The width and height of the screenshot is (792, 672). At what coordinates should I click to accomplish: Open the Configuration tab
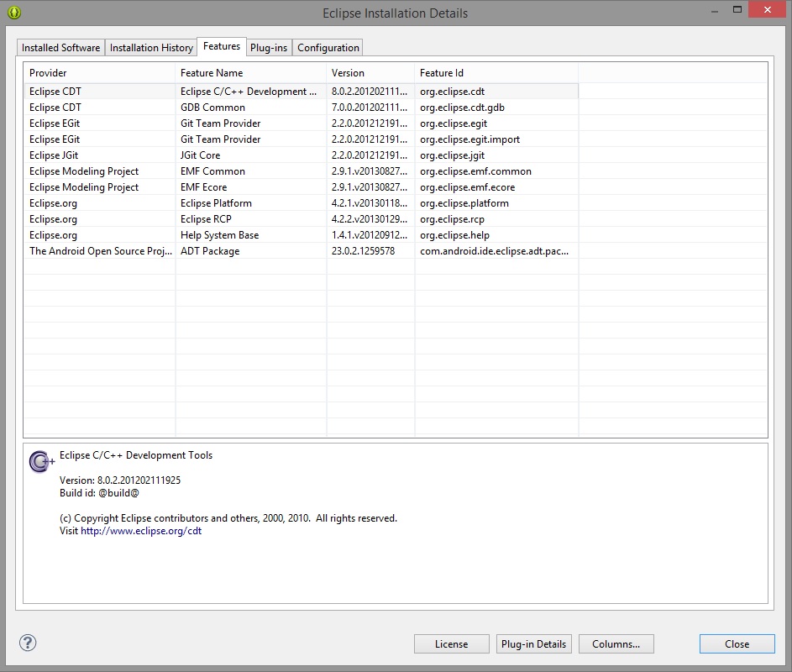coord(328,48)
